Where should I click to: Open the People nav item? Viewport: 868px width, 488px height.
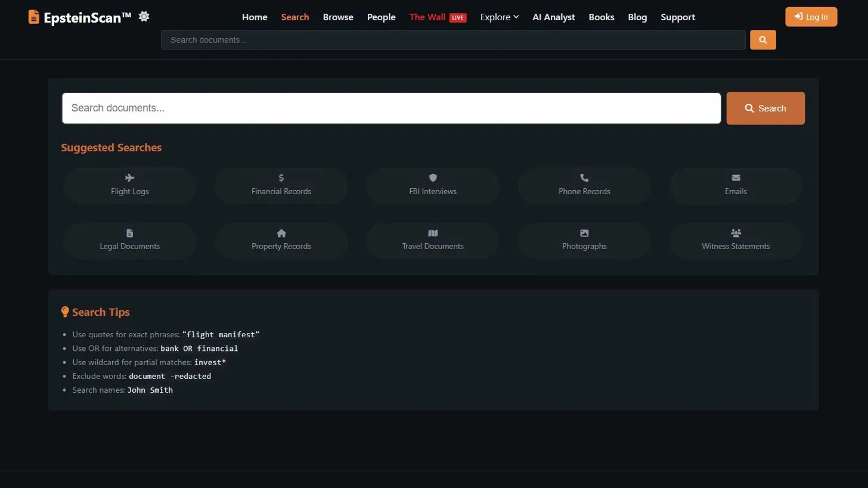[382, 17]
